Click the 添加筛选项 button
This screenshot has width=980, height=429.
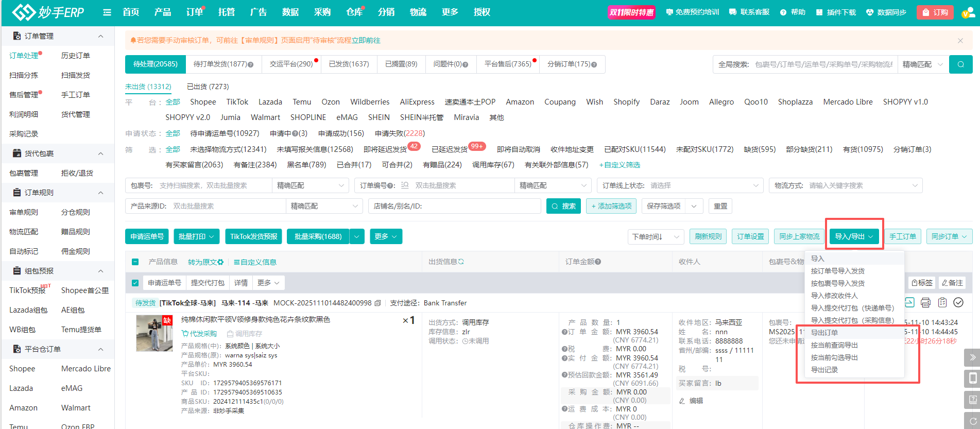pyautogui.click(x=611, y=206)
